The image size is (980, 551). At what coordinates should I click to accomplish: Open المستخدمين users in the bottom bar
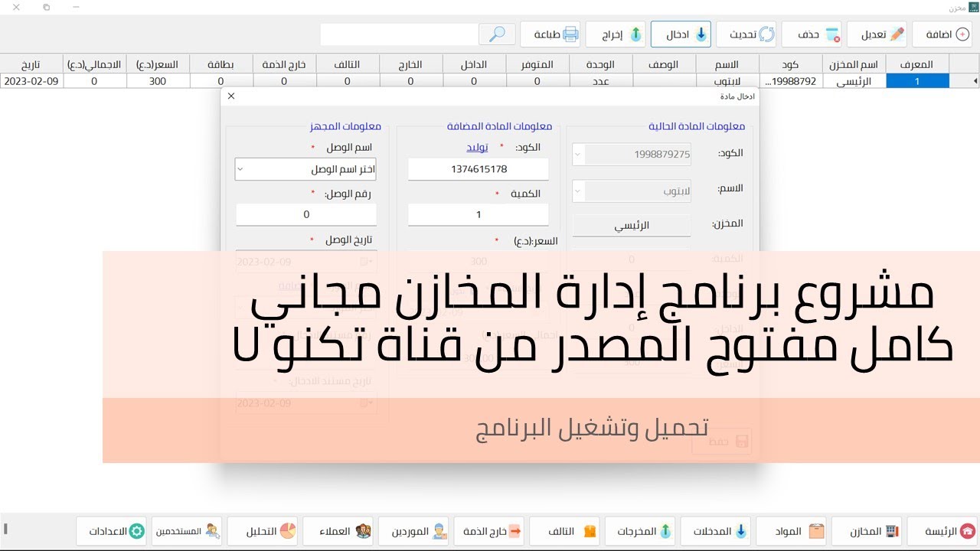(x=188, y=531)
